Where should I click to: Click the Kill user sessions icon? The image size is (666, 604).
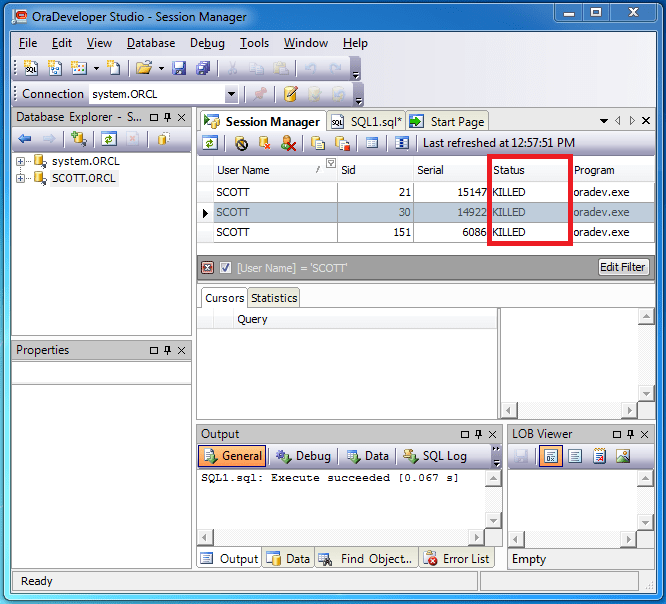pos(288,143)
